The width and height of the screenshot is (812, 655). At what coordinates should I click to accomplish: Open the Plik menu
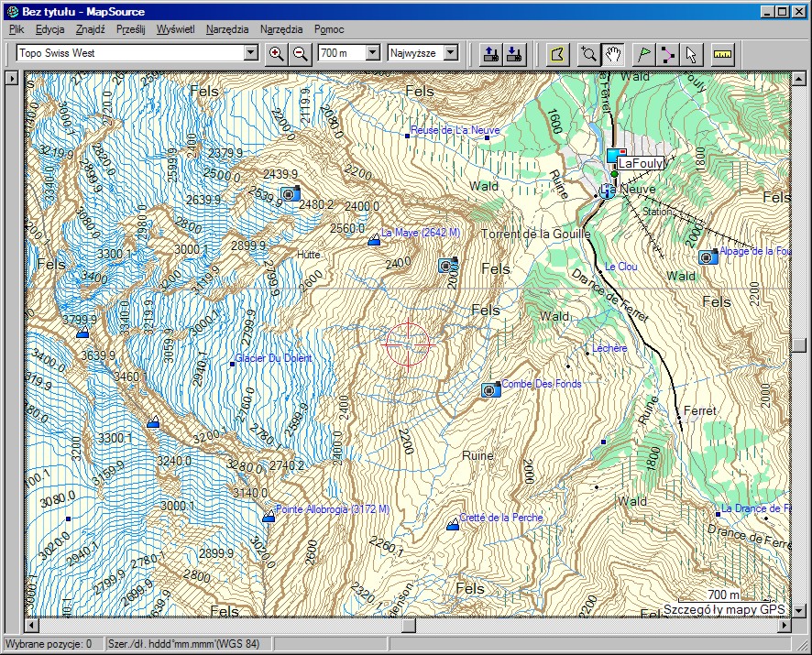coord(16,29)
